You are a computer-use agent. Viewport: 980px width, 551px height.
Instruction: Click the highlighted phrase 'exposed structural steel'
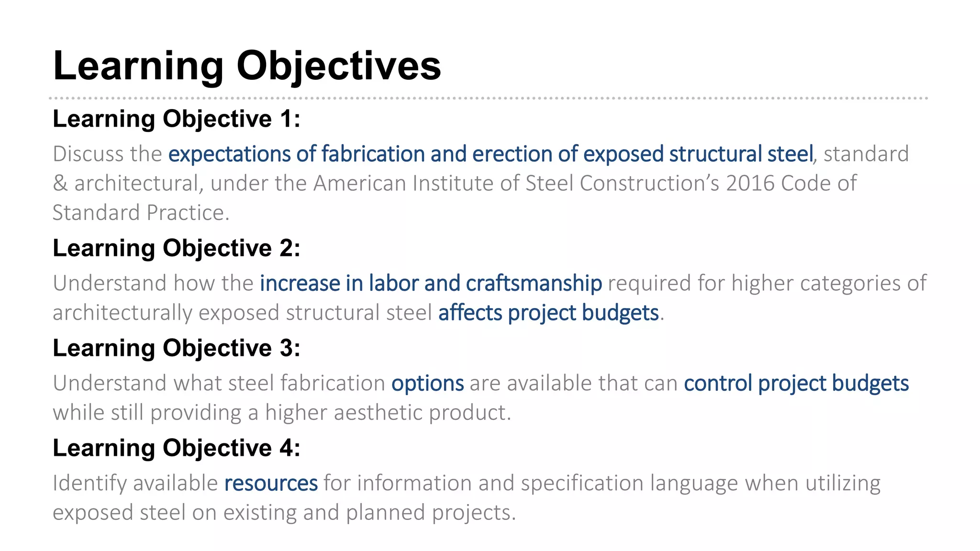coord(698,154)
